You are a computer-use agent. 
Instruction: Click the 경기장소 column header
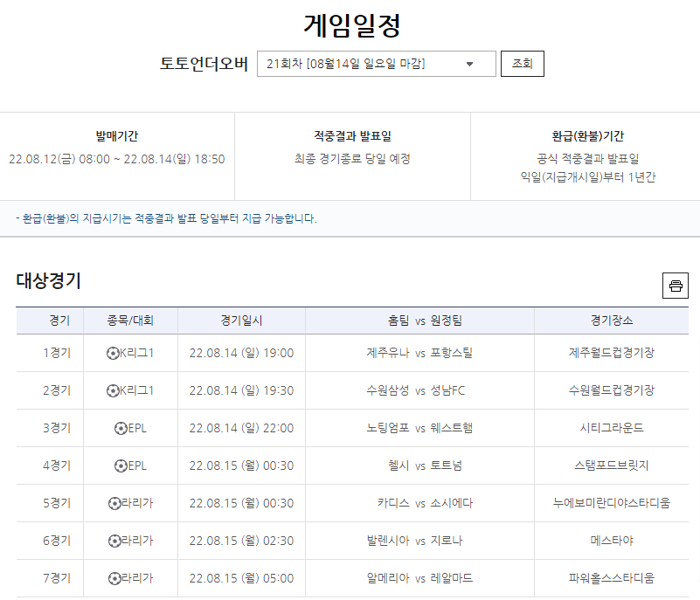612,321
